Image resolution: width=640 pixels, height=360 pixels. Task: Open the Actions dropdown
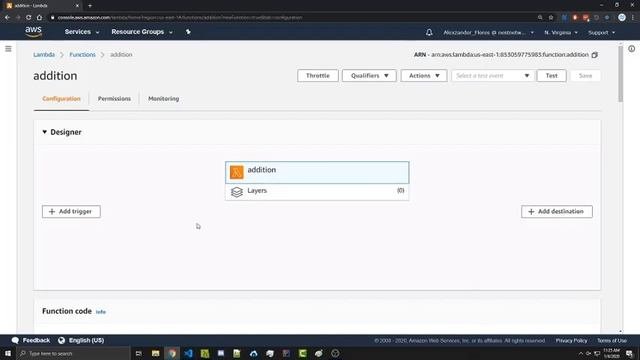pyautogui.click(x=424, y=76)
